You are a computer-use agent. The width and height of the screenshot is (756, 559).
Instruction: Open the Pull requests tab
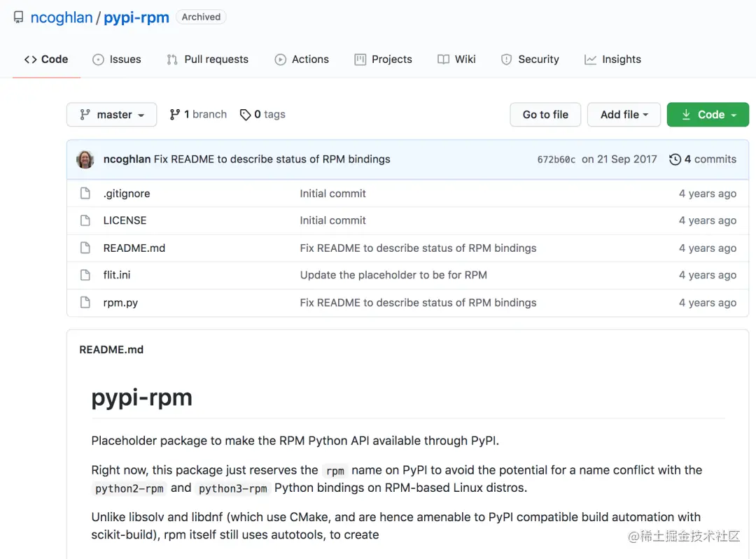207,59
